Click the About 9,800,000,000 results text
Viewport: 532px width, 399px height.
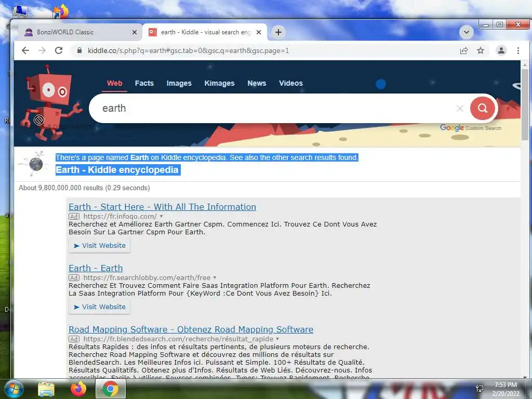pos(84,188)
